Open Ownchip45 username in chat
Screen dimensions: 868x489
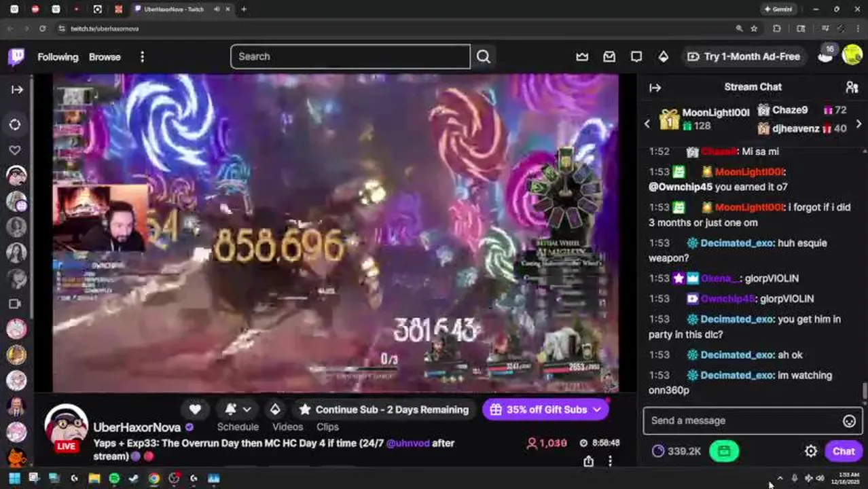[727, 299]
